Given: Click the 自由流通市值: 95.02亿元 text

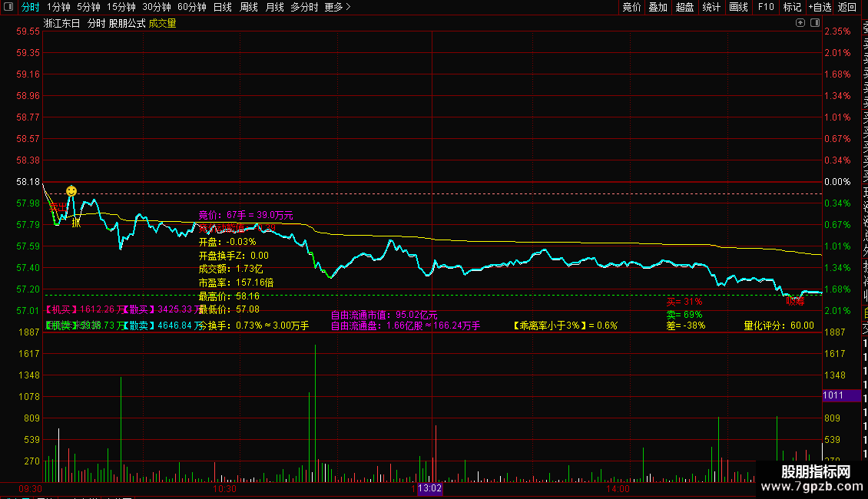Looking at the screenshot, I should click(x=384, y=315).
